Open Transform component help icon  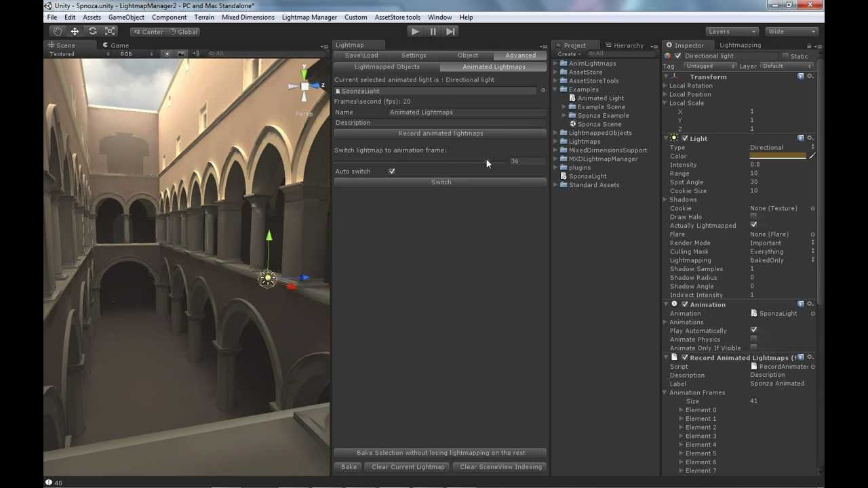(x=801, y=77)
